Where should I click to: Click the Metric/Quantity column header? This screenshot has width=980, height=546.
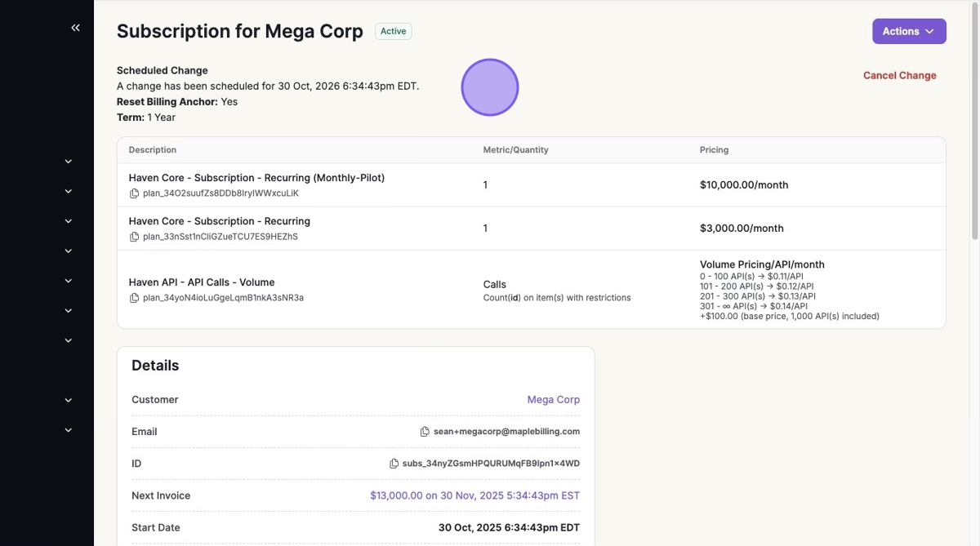pos(515,150)
